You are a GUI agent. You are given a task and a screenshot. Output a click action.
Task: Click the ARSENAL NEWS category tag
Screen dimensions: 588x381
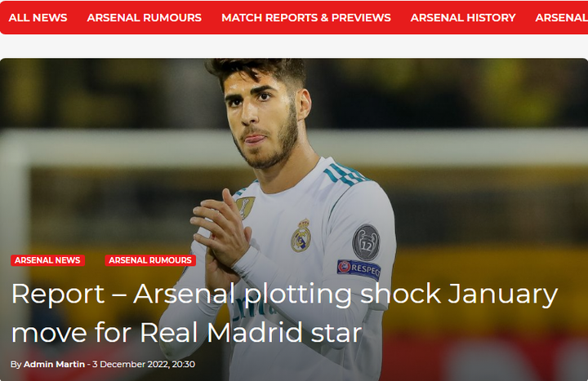(47, 260)
